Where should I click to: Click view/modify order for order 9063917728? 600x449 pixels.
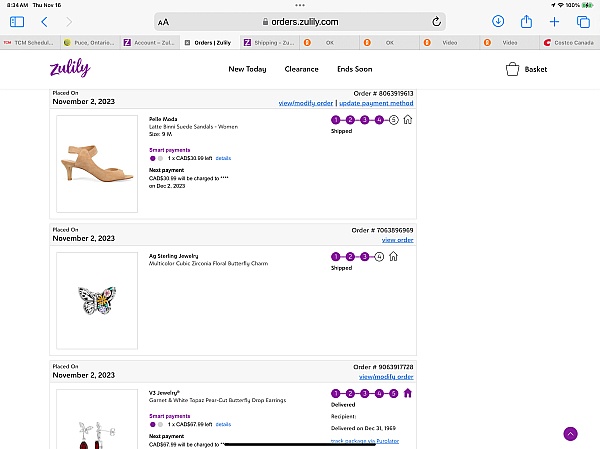386,377
